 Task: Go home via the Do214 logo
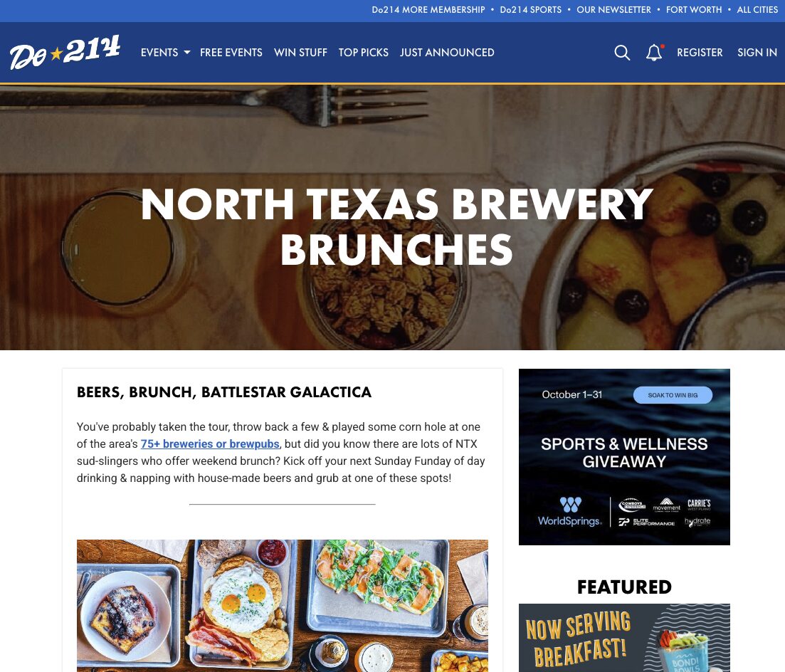tap(65, 52)
